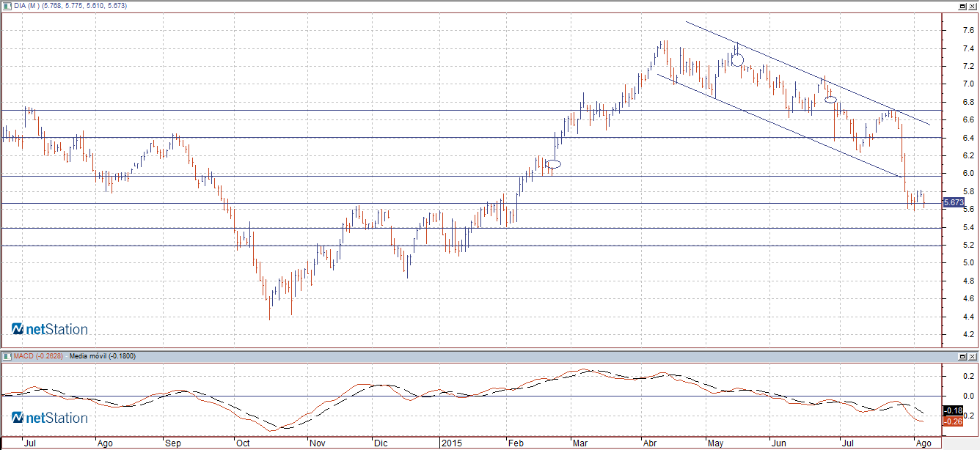Select the ellipse marker near May peak
The image size is (980, 450).
pyautogui.click(x=737, y=60)
